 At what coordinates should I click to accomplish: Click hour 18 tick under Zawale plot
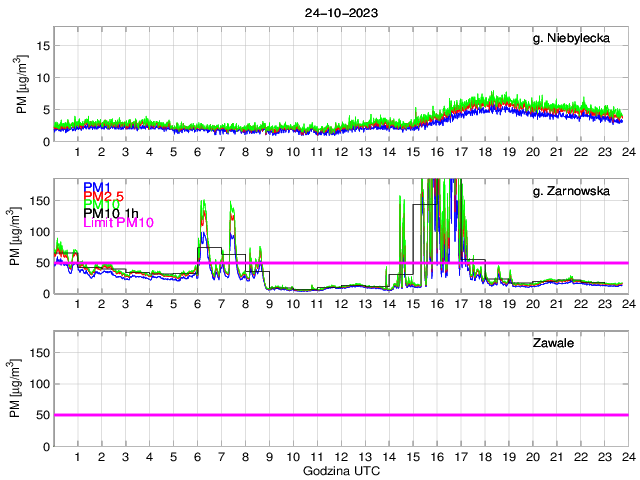[x=484, y=456]
